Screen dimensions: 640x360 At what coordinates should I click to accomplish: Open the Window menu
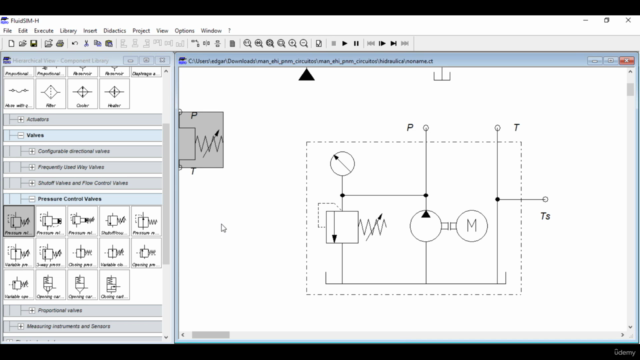point(211,31)
